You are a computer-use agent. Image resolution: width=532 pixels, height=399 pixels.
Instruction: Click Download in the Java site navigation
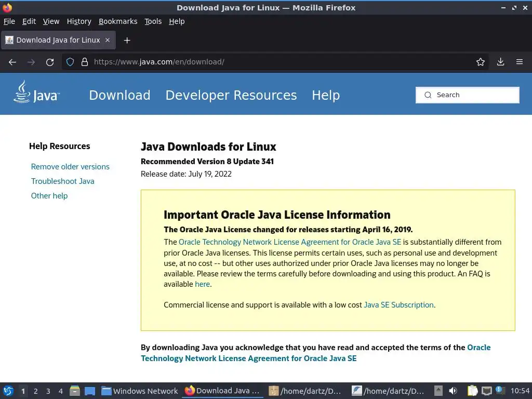(x=120, y=96)
